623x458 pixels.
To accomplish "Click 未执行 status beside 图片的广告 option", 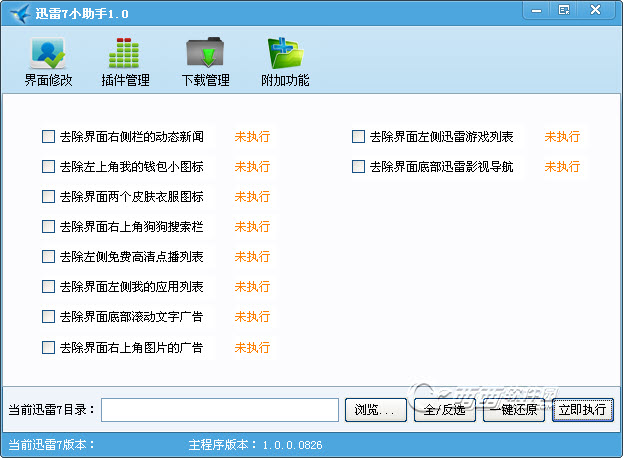I will click(x=252, y=348).
